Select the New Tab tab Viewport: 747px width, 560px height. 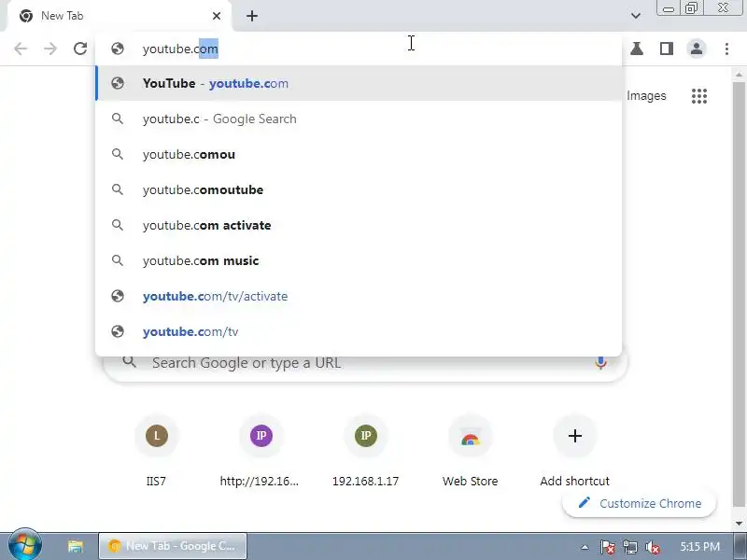click(x=120, y=16)
